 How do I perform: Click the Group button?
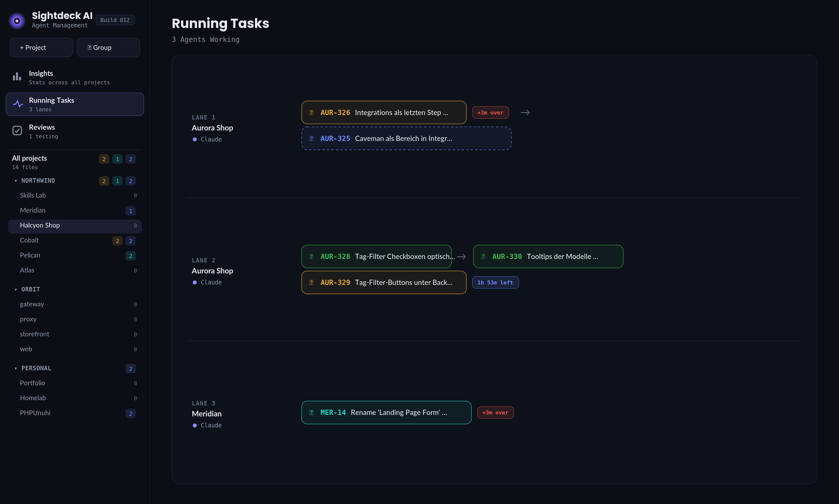108,48
